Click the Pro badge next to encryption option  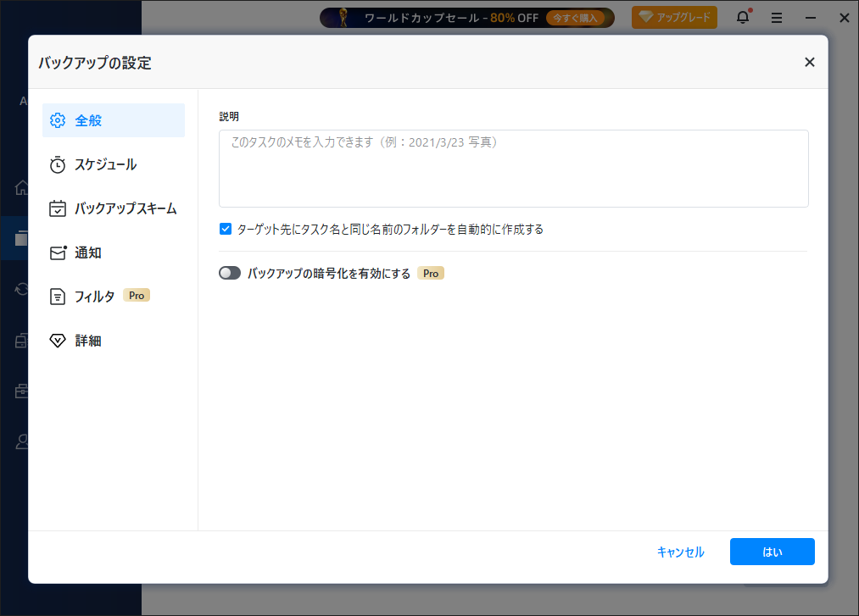click(431, 273)
